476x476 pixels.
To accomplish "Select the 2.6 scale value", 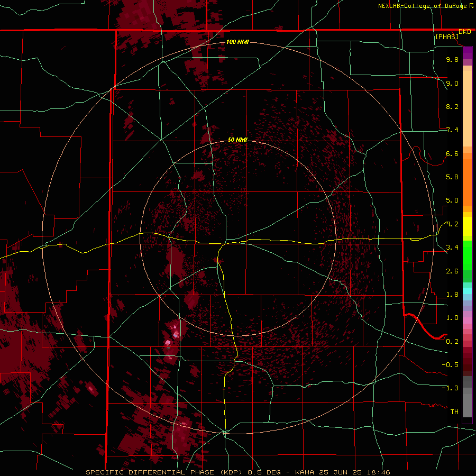I will [452, 271].
